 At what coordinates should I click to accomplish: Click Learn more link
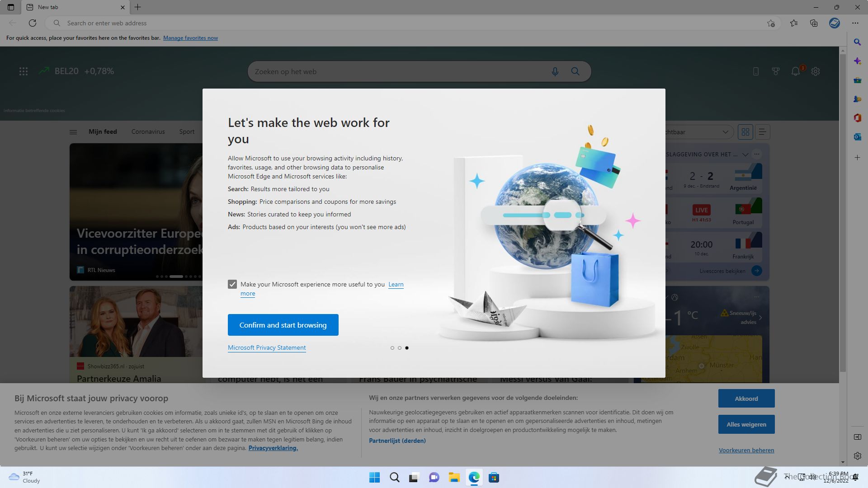[396, 284]
